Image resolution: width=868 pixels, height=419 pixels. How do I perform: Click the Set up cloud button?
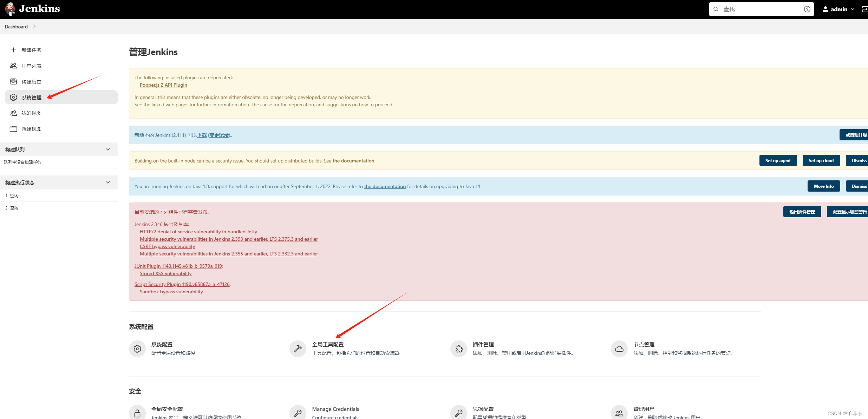point(821,160)
